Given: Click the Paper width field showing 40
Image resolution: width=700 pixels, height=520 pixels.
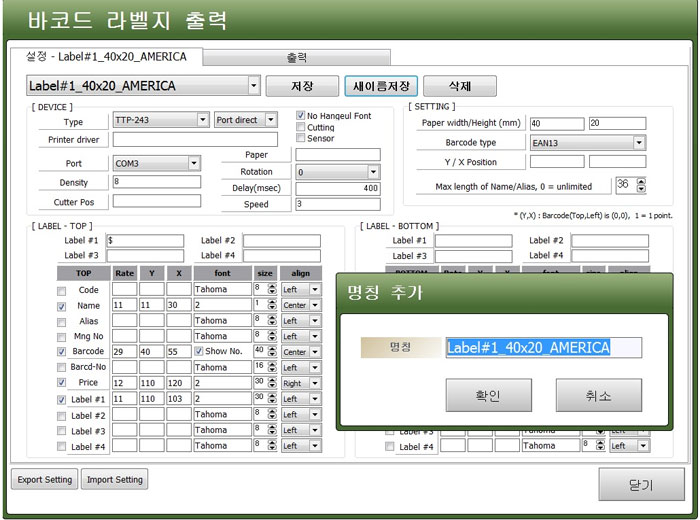Looking at the screenshot, I should click(x=557, y=124).
